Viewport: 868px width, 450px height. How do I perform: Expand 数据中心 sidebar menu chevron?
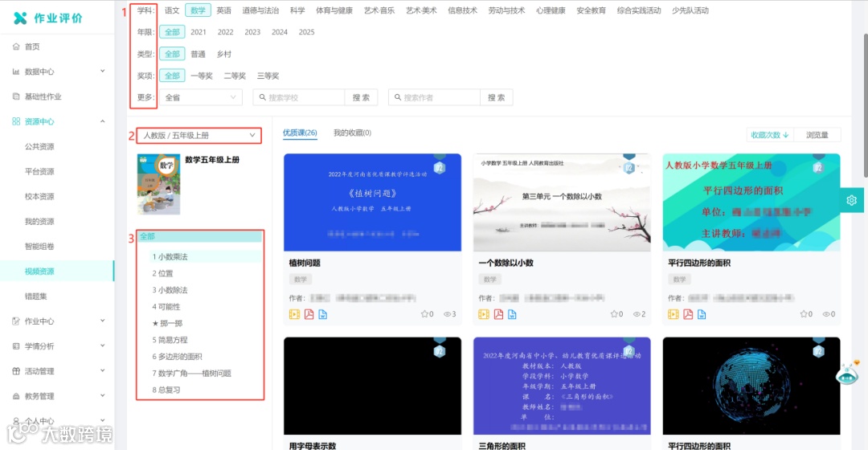coord(102,72)
